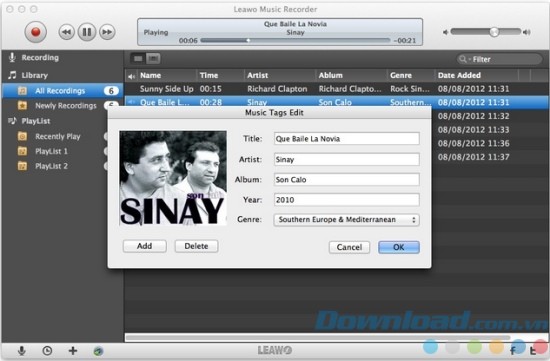Click the Artist field containing Sinay
This screenshot has width=550, height=361.
347,159
